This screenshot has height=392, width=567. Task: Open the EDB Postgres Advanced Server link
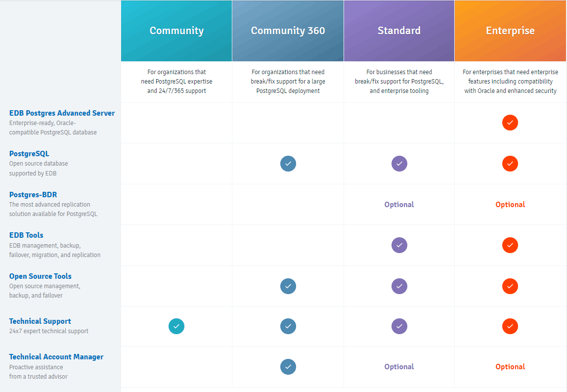tap(62, 113)
